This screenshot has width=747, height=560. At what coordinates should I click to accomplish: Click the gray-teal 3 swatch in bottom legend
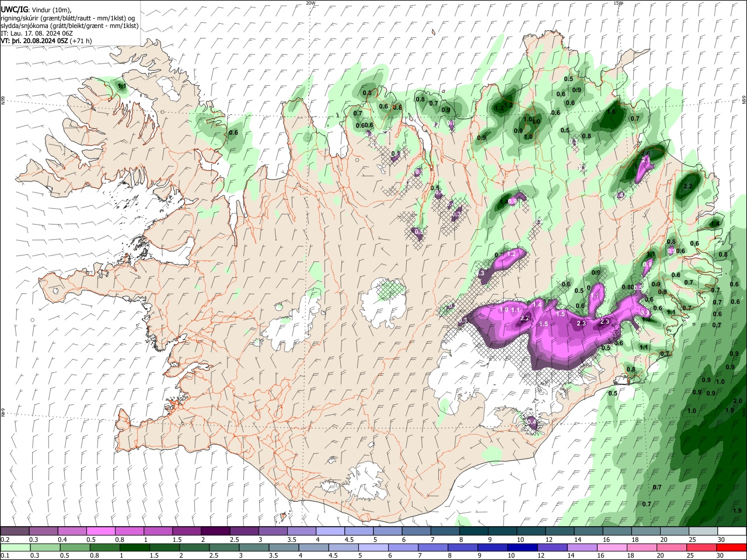[x=254, y=547]
